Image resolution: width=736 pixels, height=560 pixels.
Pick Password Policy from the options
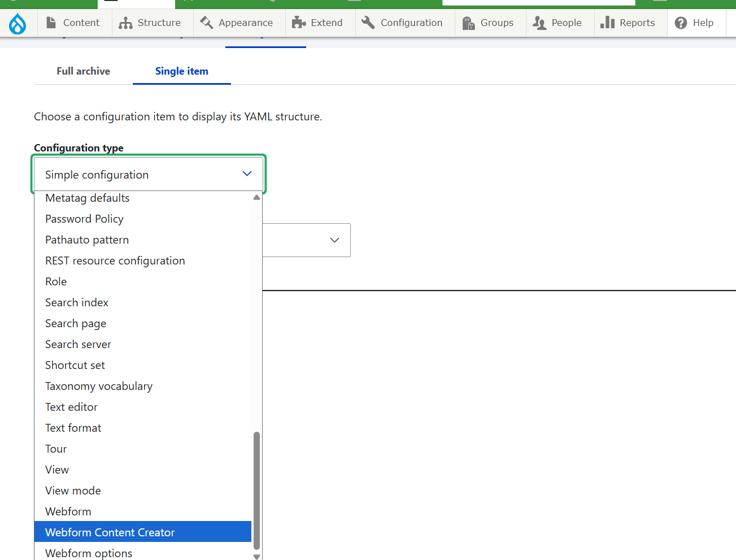pyautogui.click(x=84, y=219)
